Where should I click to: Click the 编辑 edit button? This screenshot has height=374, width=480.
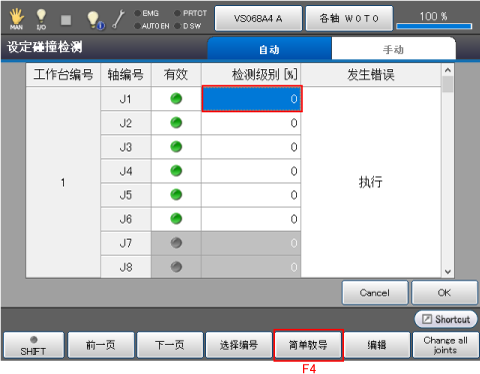pos(377,345)
